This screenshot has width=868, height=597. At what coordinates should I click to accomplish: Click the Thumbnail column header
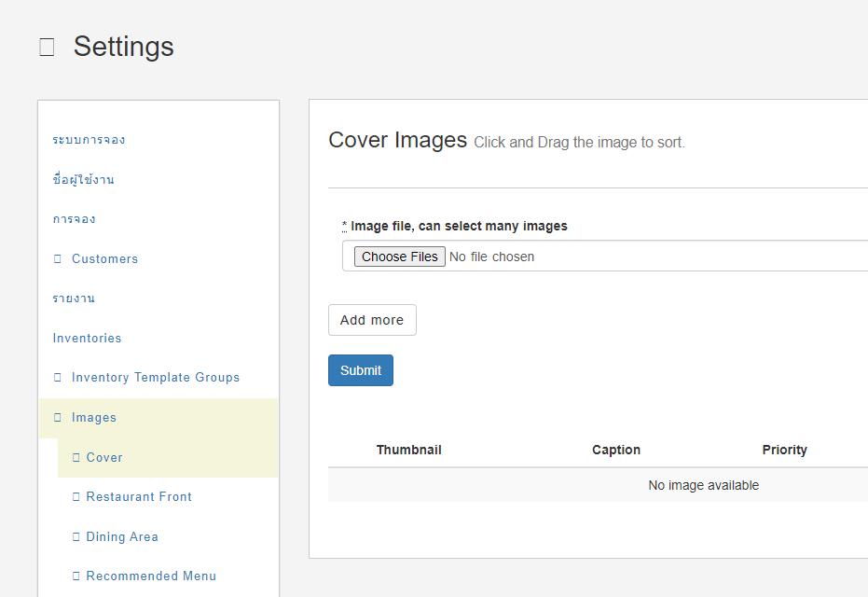(x=408, y=450)
